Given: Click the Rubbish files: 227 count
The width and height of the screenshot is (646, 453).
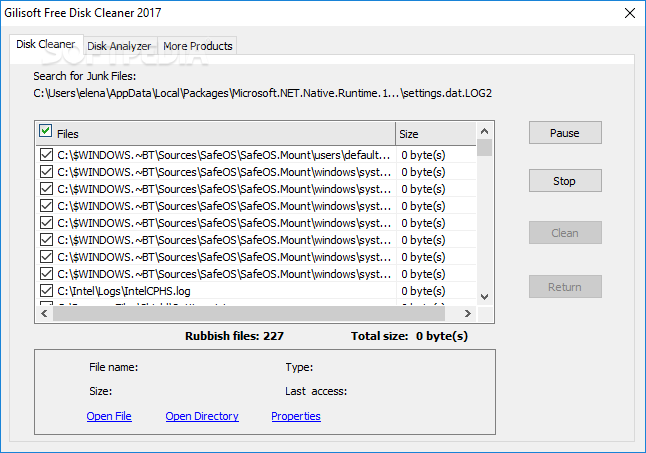Looking at the screenshot, I should pos(234,336).
